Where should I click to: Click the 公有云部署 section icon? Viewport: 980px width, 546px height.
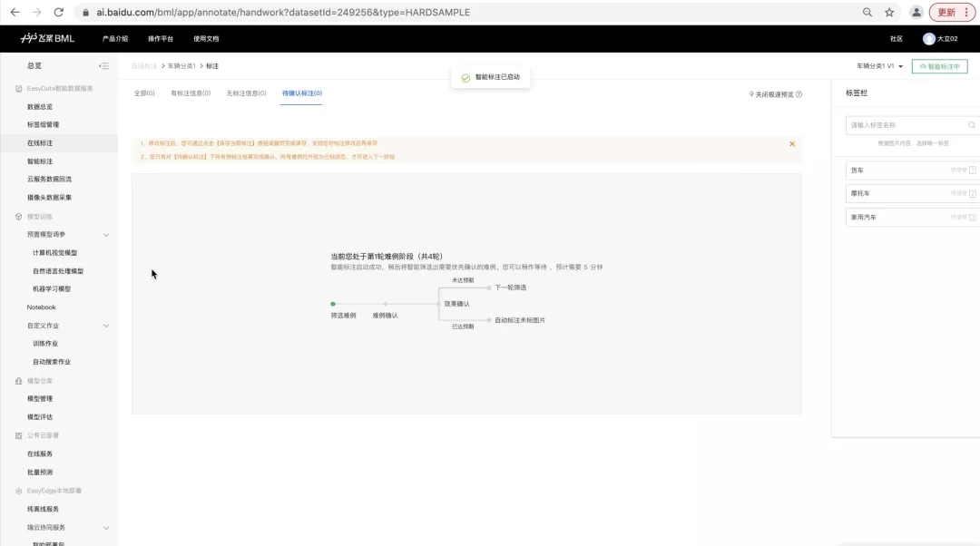click(x=18, y=436)
